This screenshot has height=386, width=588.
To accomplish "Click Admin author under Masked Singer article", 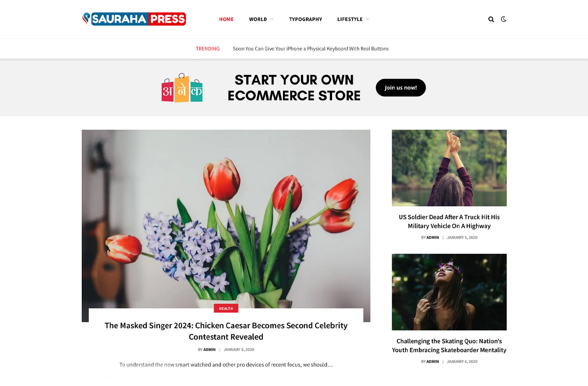I will click(x=209, y=350).
